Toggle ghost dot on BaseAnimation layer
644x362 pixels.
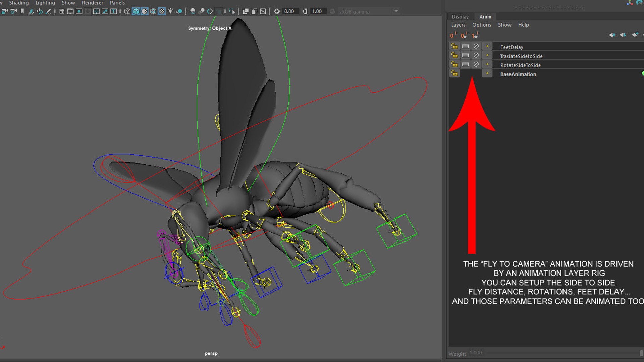(487, 73)
